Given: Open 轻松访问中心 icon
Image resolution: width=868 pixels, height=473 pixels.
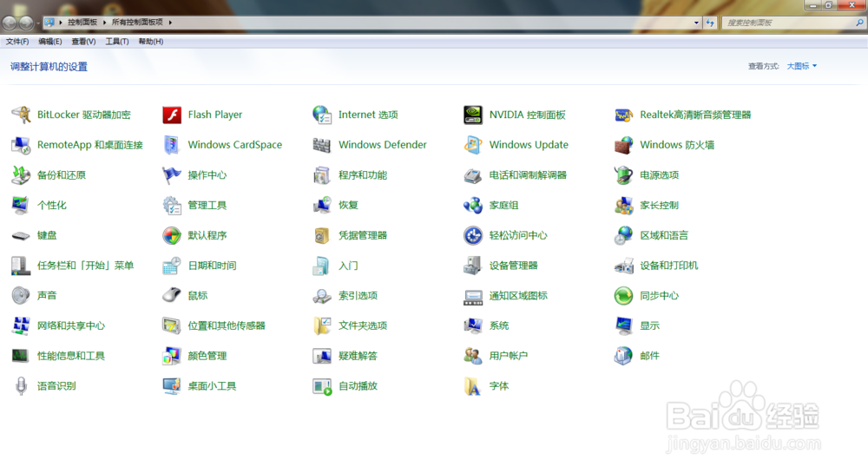Looking at the screenshot, I should 473,235.
